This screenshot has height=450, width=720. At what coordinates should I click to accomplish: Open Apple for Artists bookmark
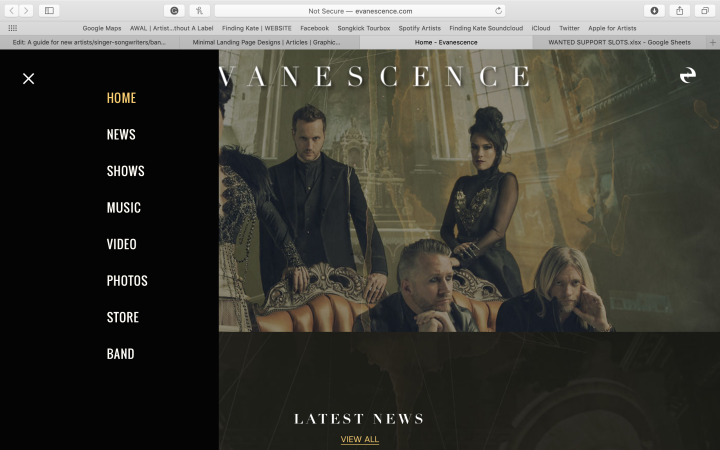click(612, 28)
